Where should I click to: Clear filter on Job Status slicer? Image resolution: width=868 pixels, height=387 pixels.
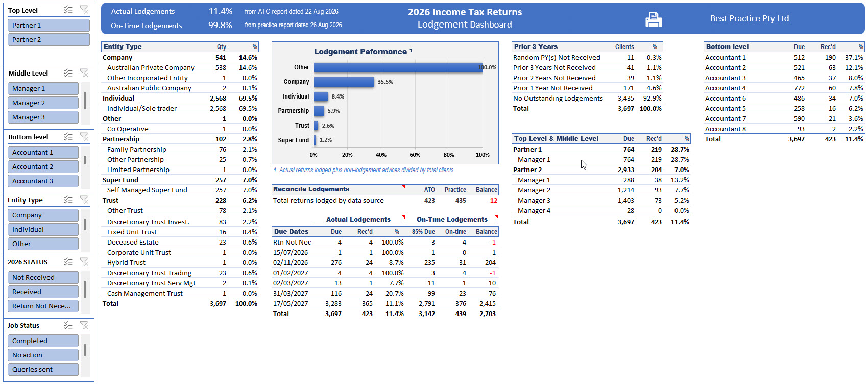pos(84,325)
